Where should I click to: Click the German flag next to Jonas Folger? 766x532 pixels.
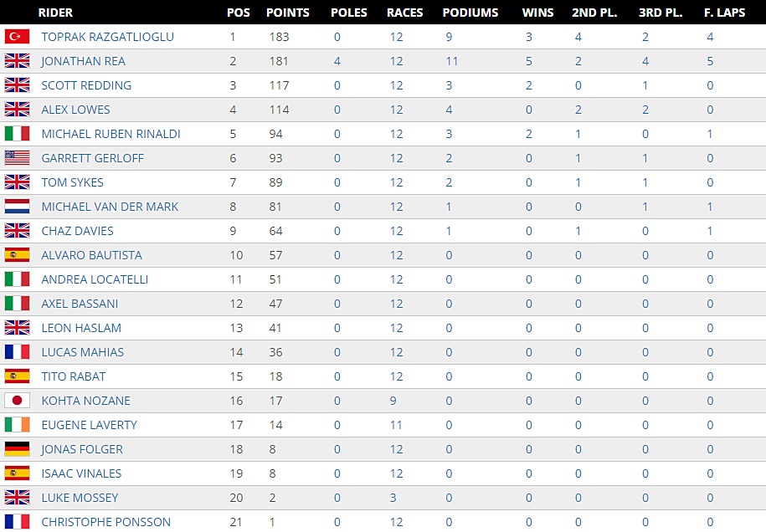(17, 449)
